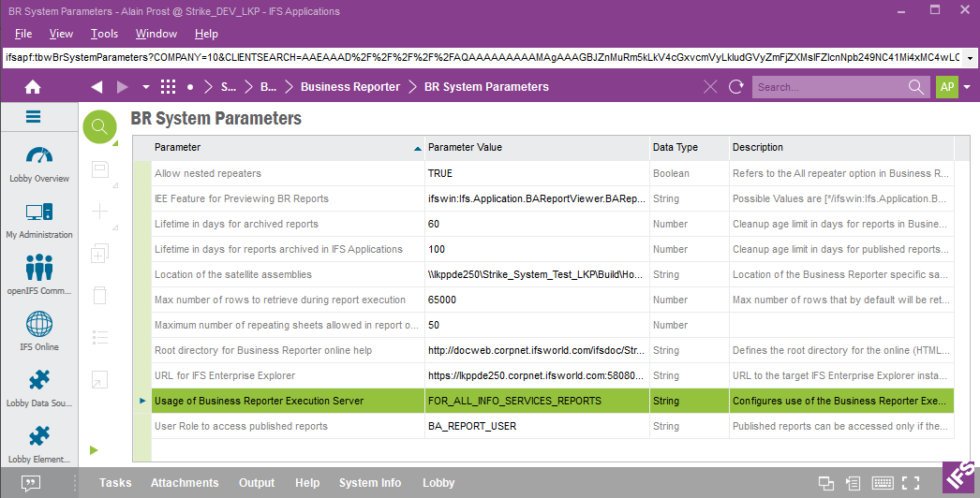Open the Business Reporter breadcrumb

(x=350, y=87)
